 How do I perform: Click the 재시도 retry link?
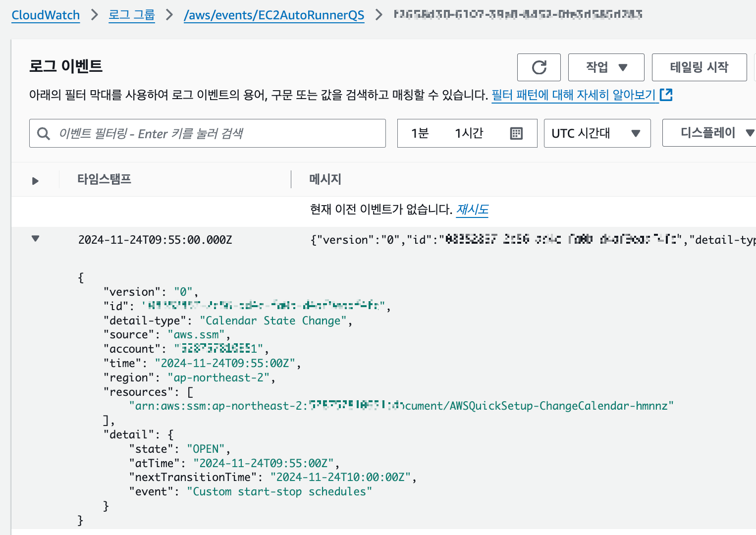472,210
